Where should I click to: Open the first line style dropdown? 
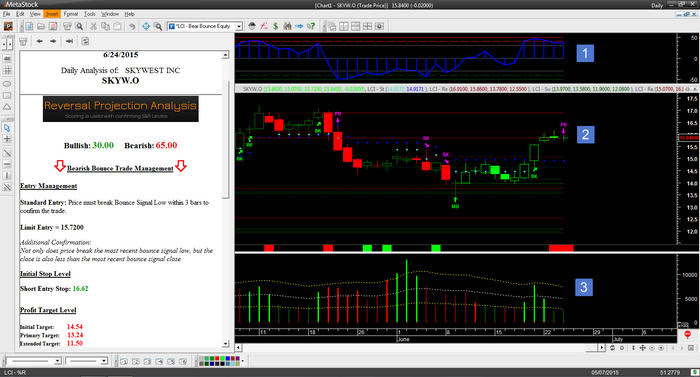tap(33, 360)
